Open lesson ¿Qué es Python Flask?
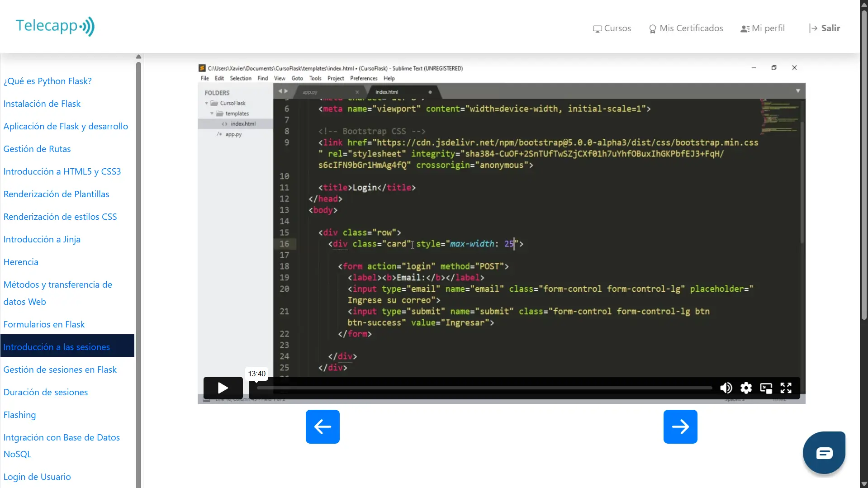This screenshot has width=868, height=488. (x=47, y=81)
